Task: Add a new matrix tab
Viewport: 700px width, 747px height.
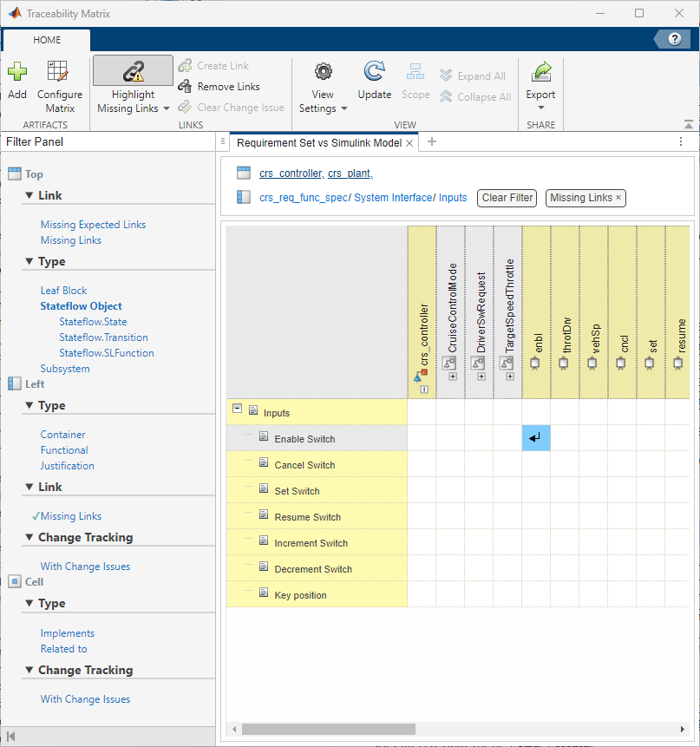Action: [x=432, y=141]
